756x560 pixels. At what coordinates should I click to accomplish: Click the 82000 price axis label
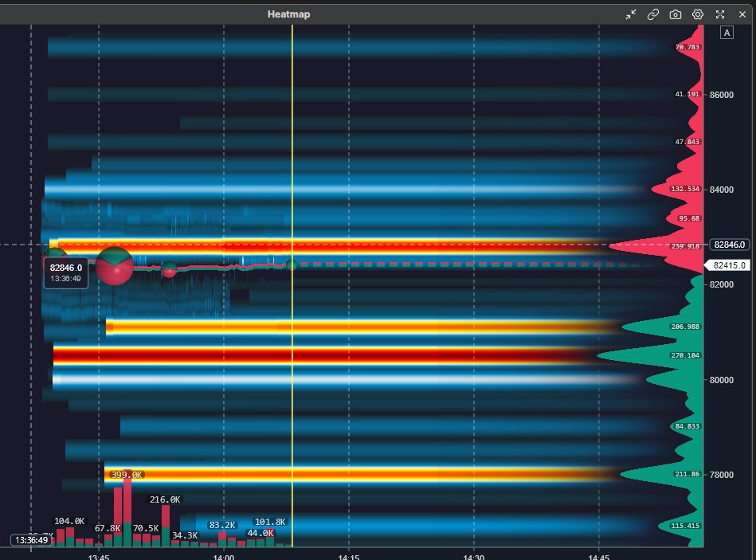pos(721,285)
